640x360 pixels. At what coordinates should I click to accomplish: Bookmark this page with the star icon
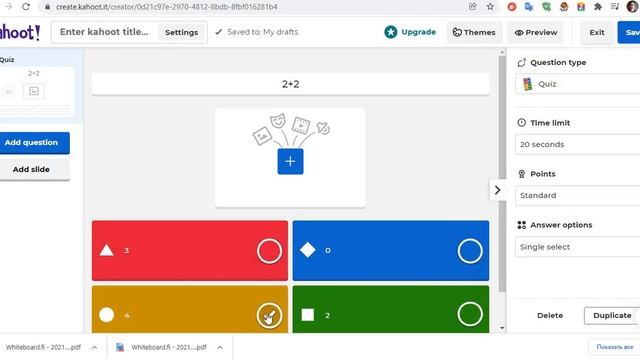pyautogui.click(x=490, y=7)
